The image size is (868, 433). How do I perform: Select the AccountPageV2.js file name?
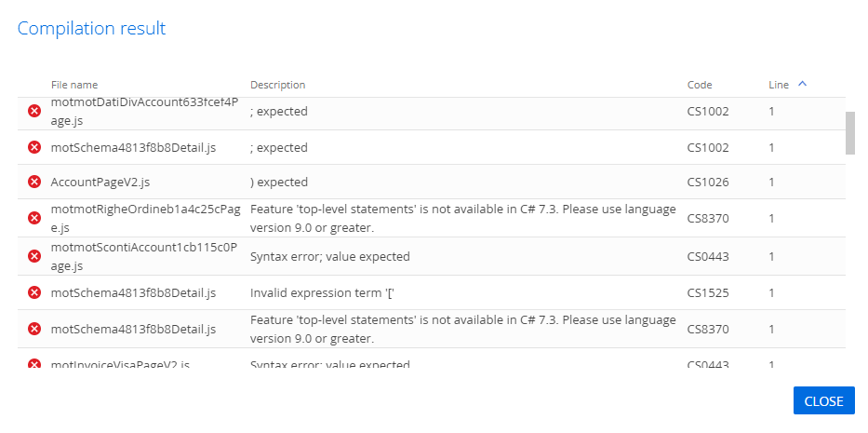pyautogui.click(x=100, y=182)
